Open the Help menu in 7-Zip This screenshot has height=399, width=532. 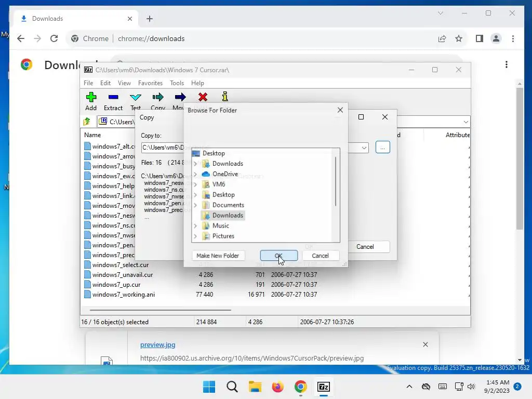point(197,83)
